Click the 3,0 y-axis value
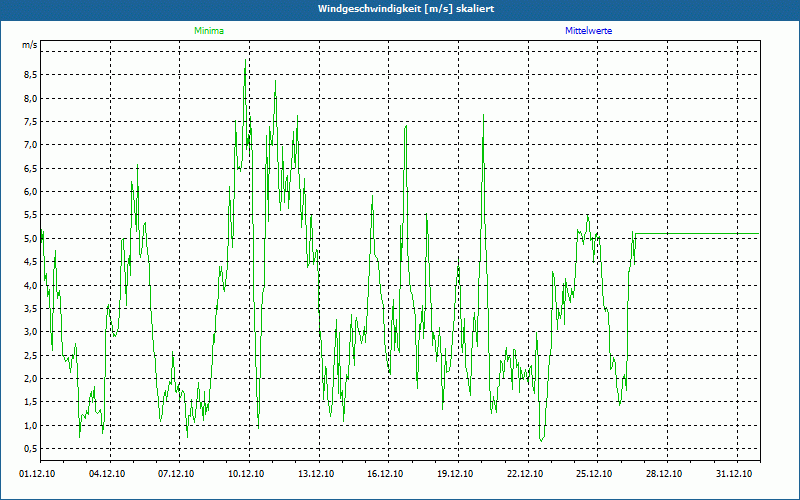 tap(31, 332)
